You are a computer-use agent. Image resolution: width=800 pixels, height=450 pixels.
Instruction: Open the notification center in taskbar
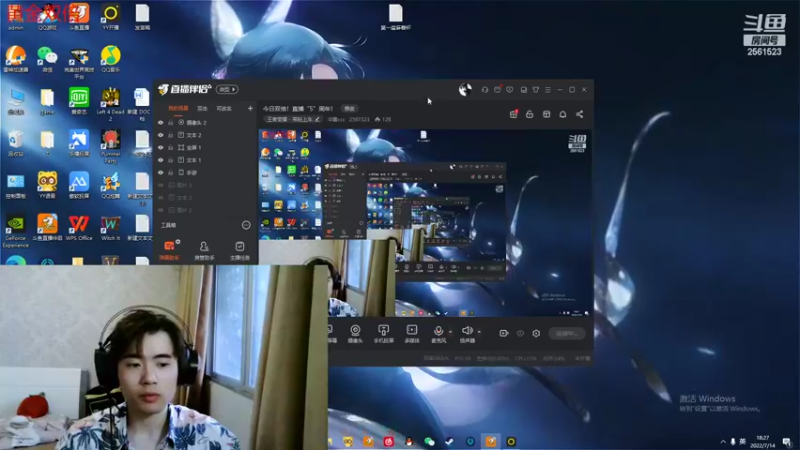click(x=786, y=442)
